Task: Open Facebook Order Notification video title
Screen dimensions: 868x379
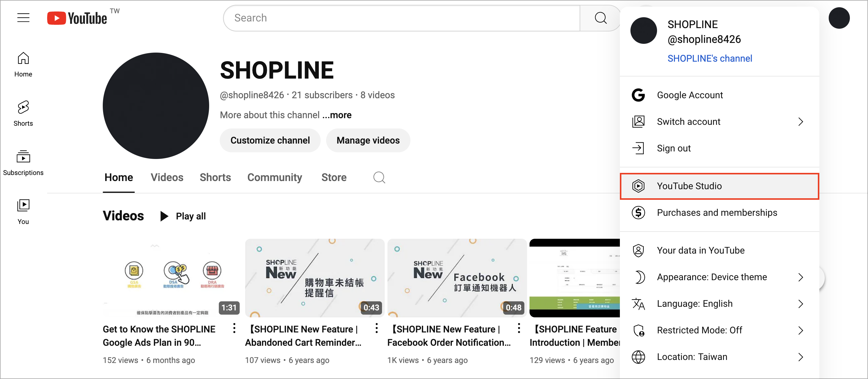Action: [449, 335]
